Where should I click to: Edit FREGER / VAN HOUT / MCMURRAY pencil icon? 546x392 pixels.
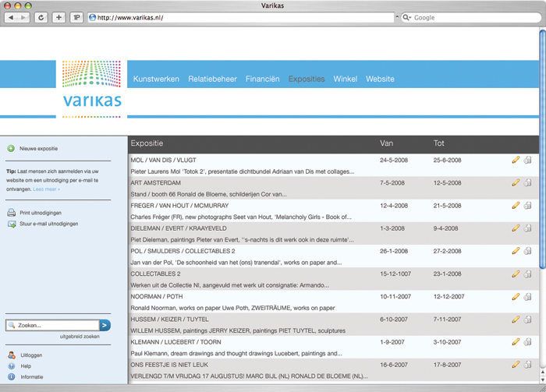(516, 205)
